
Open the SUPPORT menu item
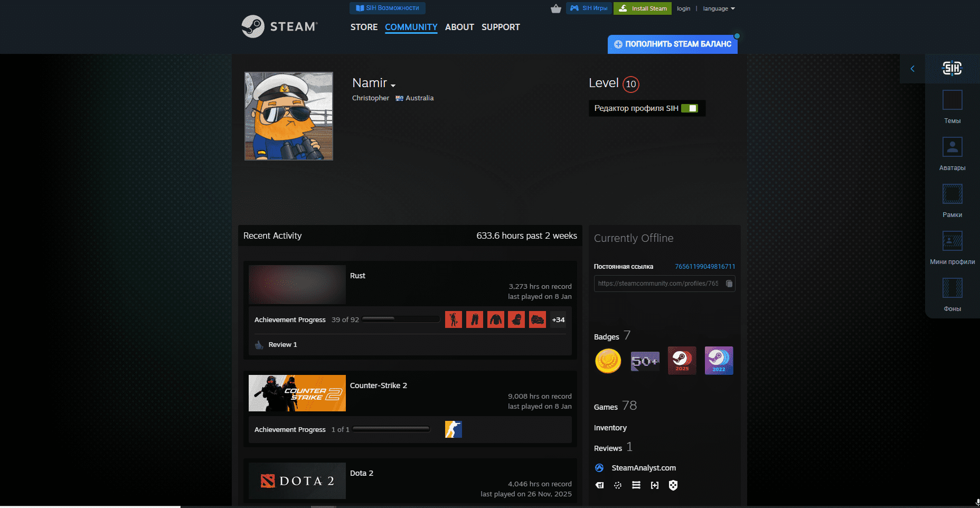point(500,27)
